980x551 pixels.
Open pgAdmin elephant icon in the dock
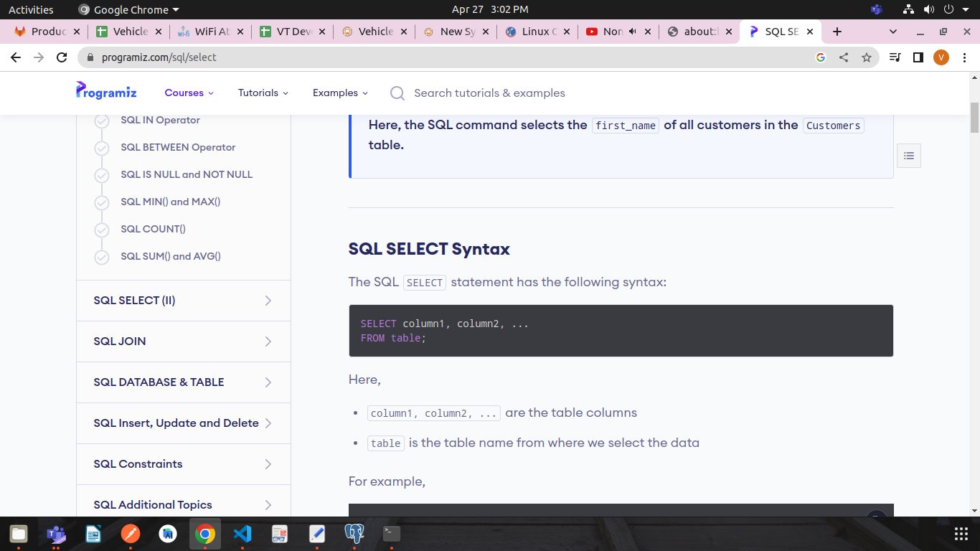pos(354,534)
